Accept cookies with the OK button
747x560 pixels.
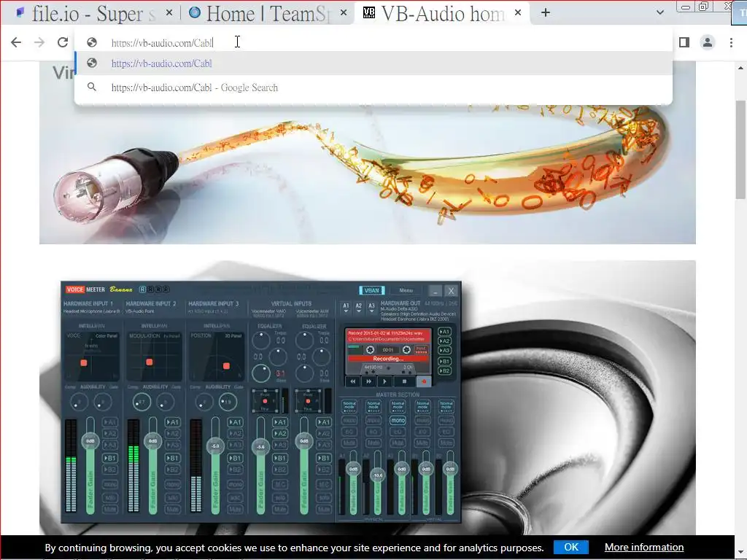pos(570,547)
